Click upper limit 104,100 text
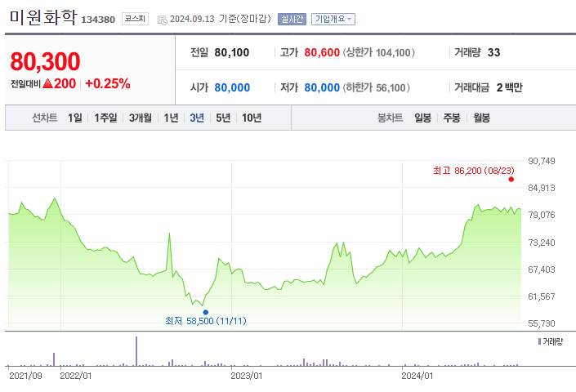This screenshot has height=392, width=576. [x=379, y=52]
